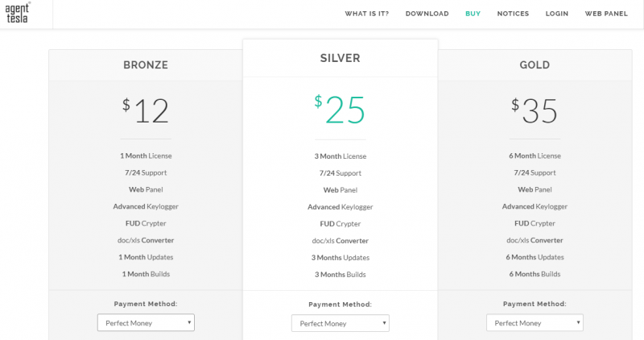Click Gold's 6 Months Updates text

535,257
